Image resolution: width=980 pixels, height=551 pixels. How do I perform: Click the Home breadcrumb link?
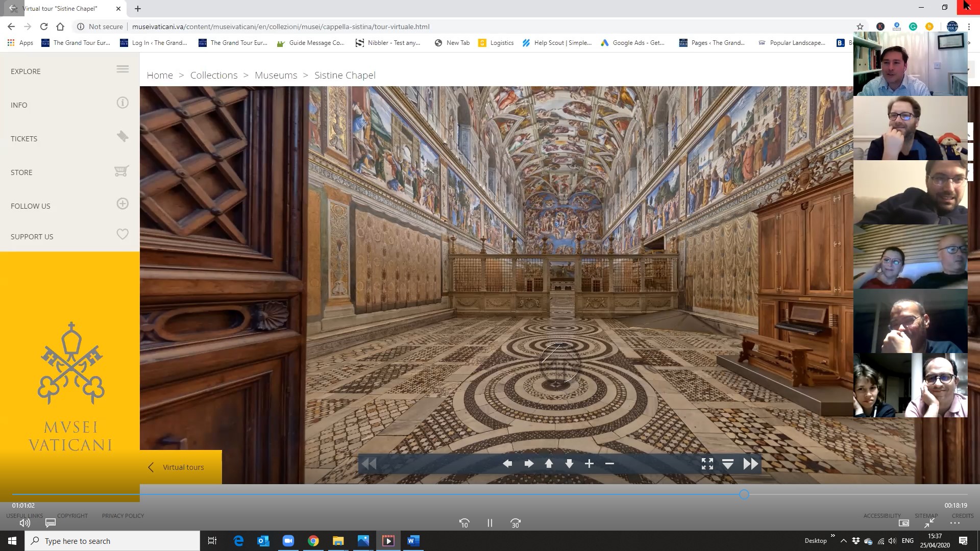pyautogui.click(x=160, y=75)
